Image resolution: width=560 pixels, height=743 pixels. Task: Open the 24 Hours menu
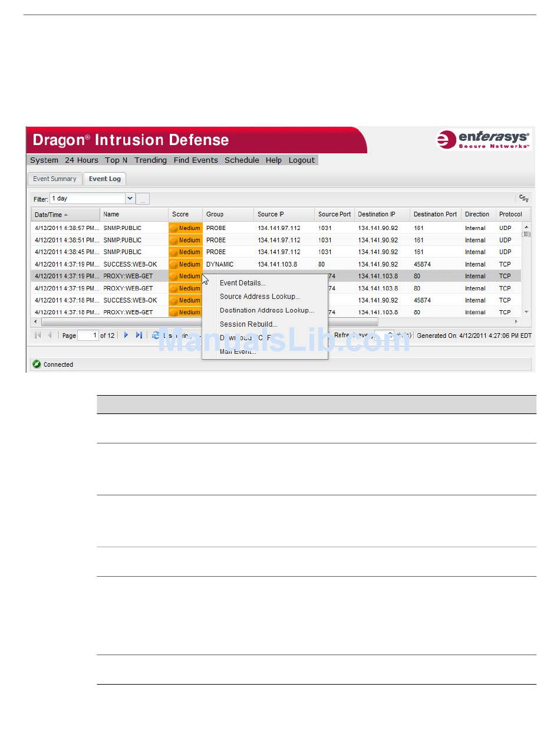[x=81, y=160]
